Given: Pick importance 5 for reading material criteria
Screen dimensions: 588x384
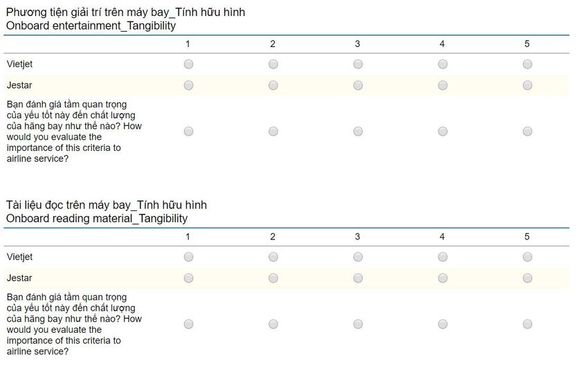Looking at the screenshot, I should tap(527, 324).
